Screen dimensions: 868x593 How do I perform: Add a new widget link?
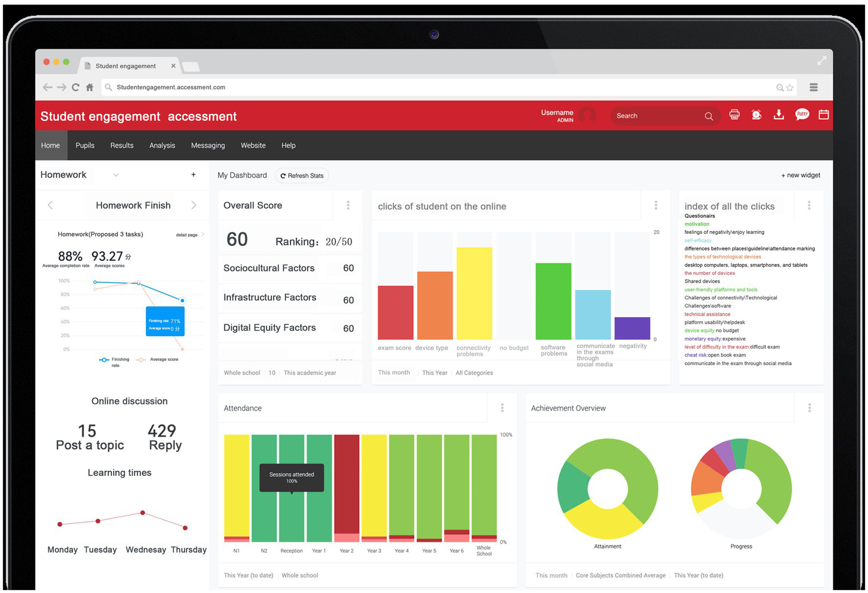pyautogui.click(x=800, y=175)
